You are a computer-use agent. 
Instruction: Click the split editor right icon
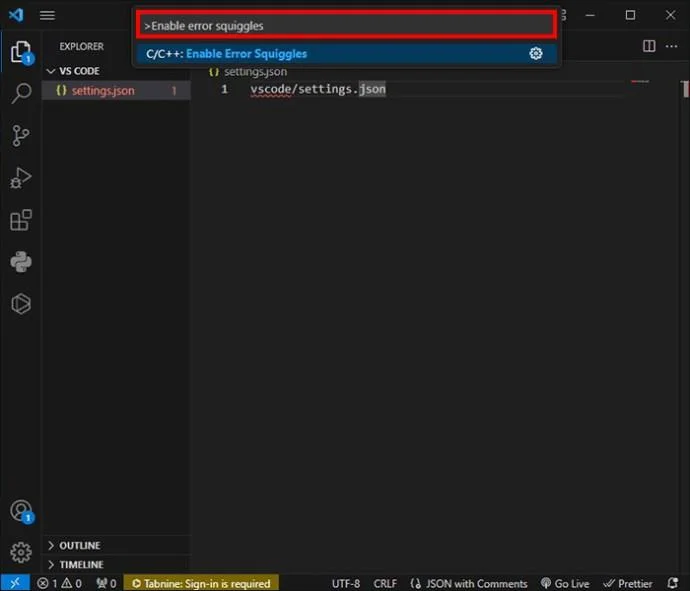(x=649, y=46)
